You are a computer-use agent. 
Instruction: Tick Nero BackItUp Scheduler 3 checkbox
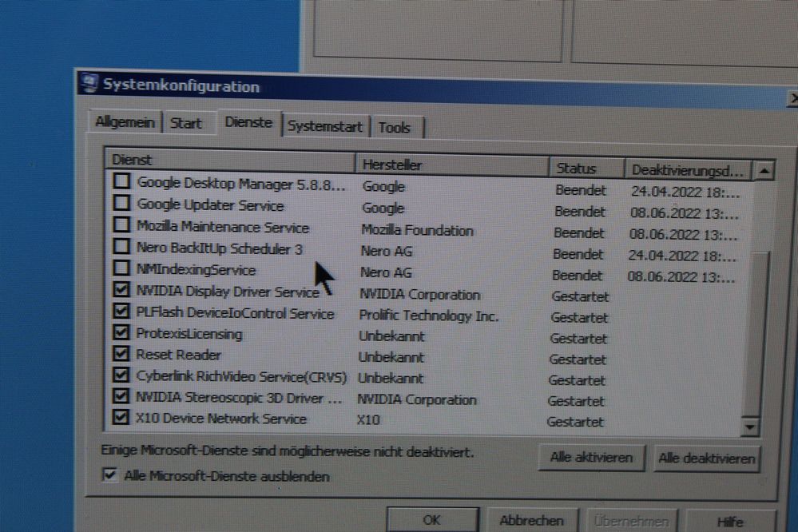point(121,247)
